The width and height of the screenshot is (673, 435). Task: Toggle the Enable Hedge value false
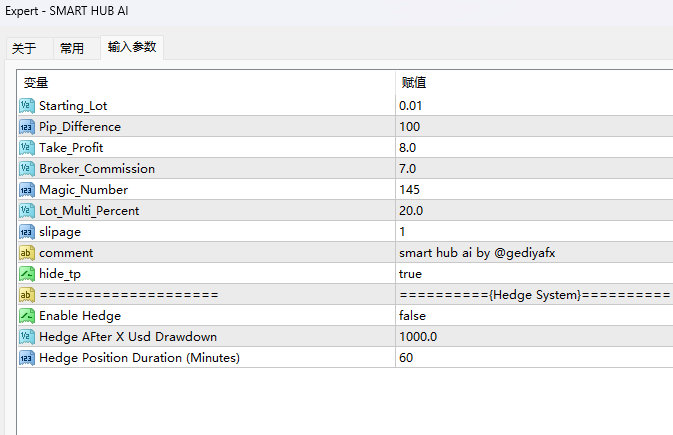pos(413,316)
